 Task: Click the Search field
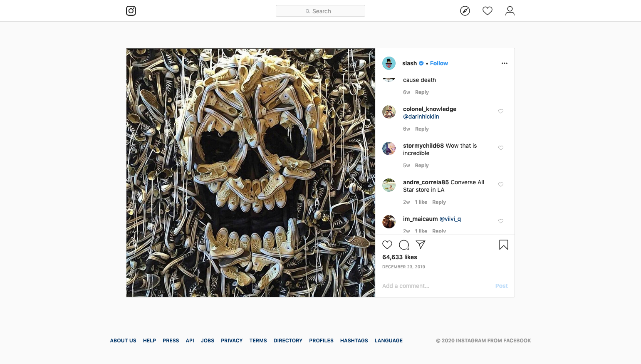click(x=320, y=11)
